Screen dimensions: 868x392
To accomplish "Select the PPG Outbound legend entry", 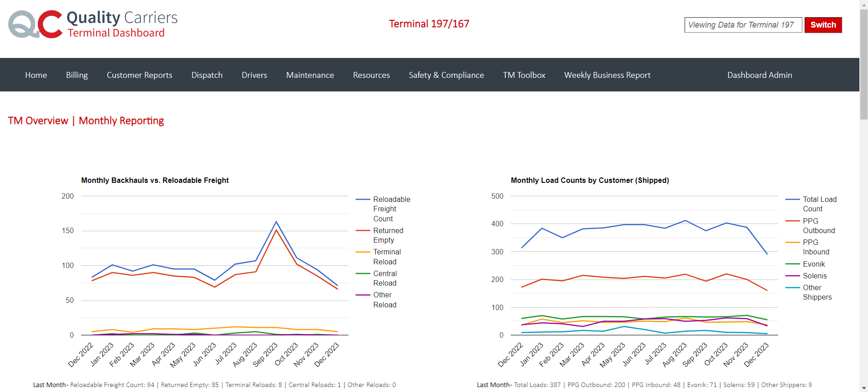I will click(x=810, y=225).
